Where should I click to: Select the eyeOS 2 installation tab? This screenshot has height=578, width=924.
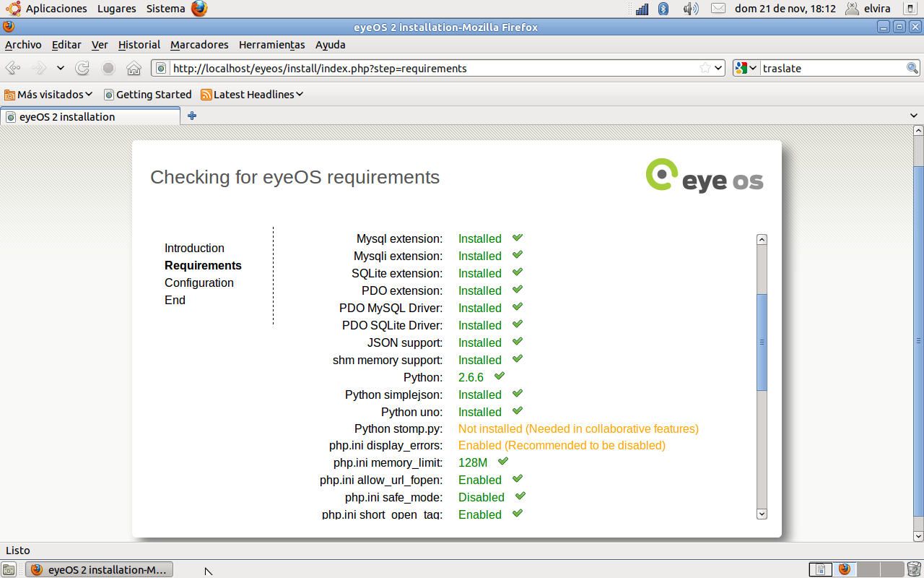click(90, 116)
